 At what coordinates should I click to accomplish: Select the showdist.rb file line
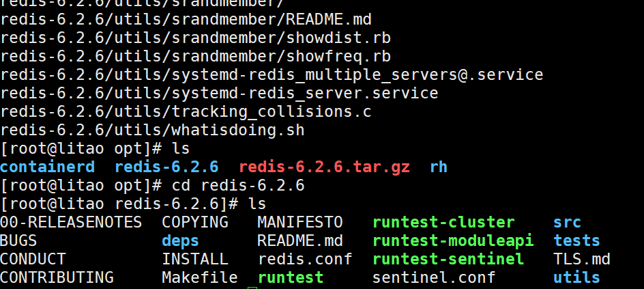[x=196, y=38]
